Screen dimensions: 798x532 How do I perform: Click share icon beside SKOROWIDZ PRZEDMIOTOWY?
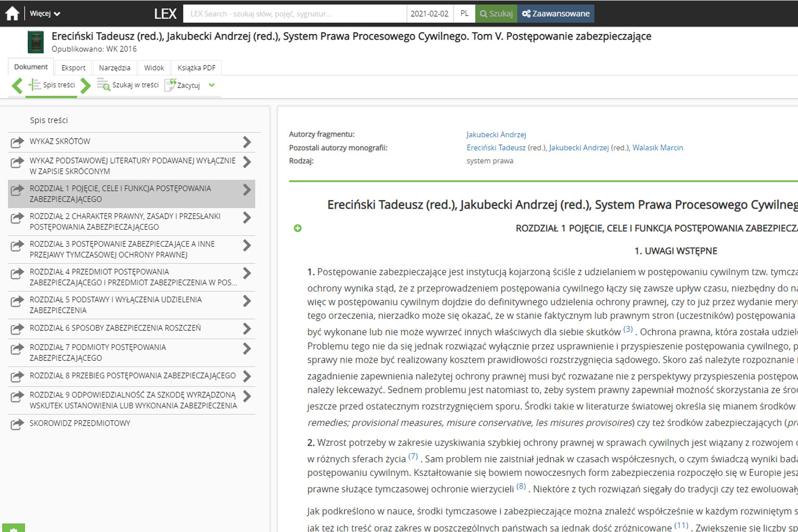click(18, 424)
